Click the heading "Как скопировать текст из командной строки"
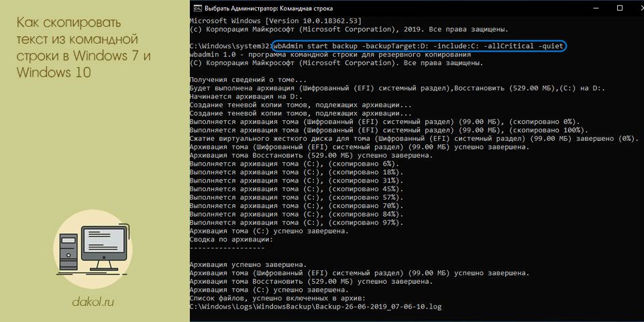The height and width of the screenshot is (322, 644). point(83,47)
